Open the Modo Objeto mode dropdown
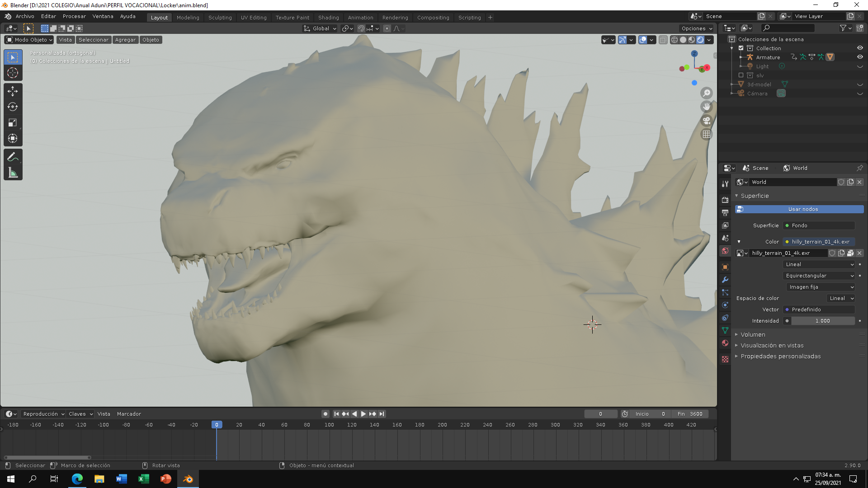This screenshot has width=868, height=488. point(29,40)
